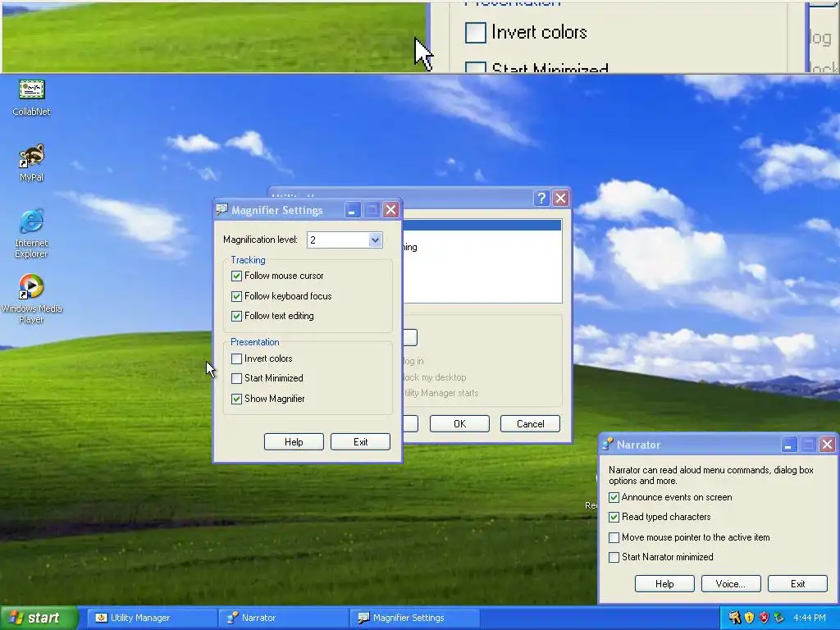The width and height of the screenshot is (840, 630).
Task: Click Help in the Narrator window
Action: (x=664, y=583)
